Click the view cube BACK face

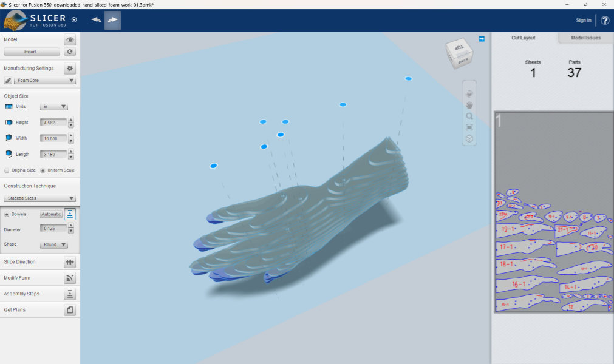[x=463, y=61]
